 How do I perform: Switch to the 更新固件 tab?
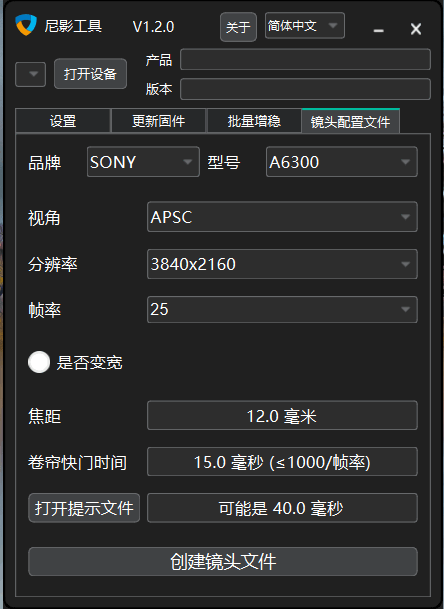click(158, 121)
